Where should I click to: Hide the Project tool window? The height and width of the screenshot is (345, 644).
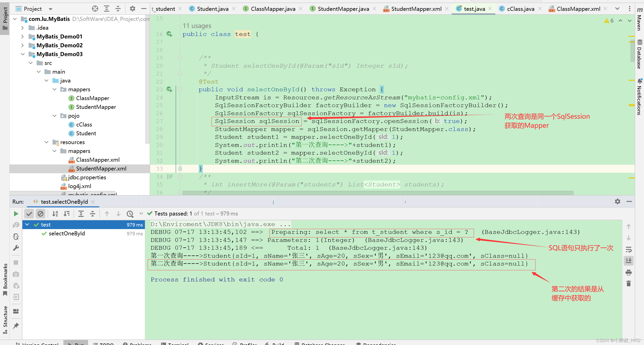pos(144,9)
